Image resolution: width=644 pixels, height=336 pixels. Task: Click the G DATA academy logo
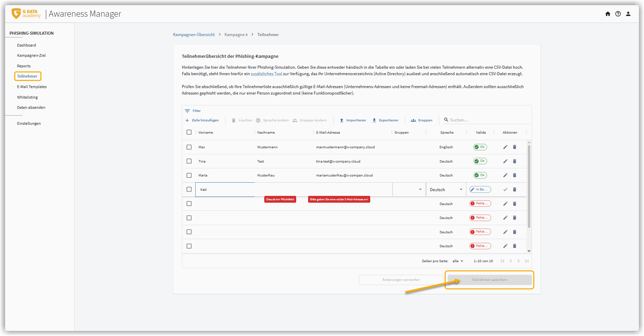[26, 14]
